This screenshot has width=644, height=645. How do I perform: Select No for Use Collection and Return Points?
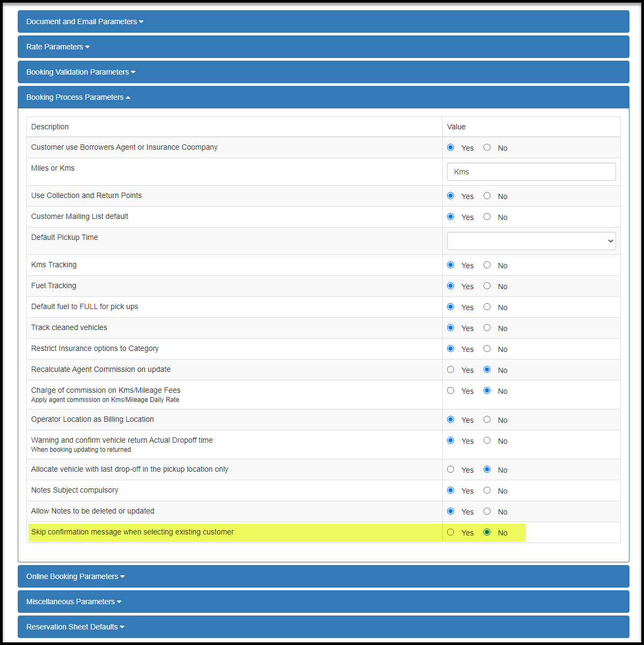487,195
